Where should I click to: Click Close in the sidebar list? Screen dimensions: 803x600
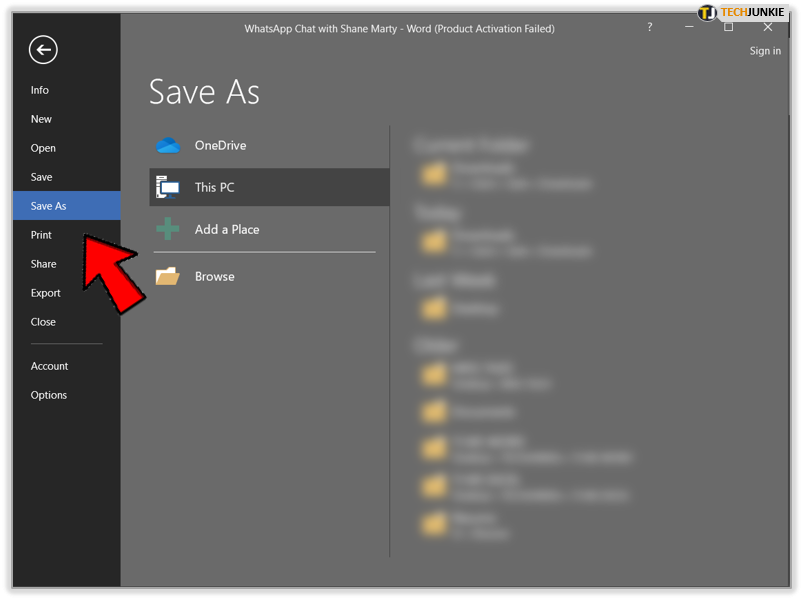tap(43, 322)
